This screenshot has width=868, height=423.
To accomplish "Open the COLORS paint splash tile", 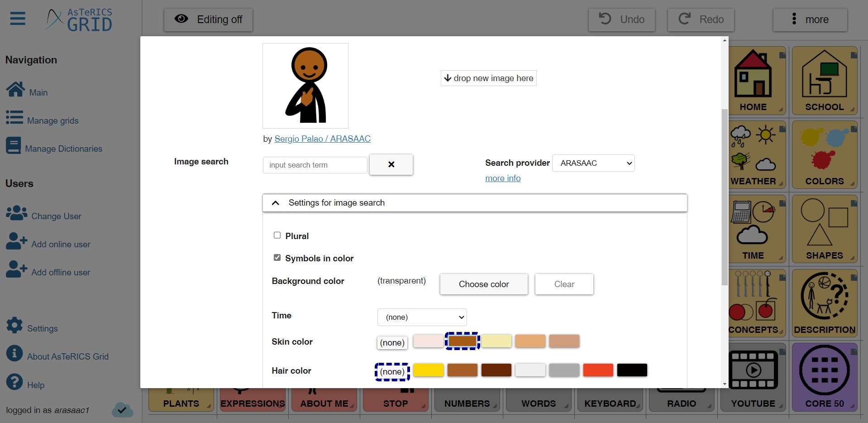I will click(x=824, y=155).
